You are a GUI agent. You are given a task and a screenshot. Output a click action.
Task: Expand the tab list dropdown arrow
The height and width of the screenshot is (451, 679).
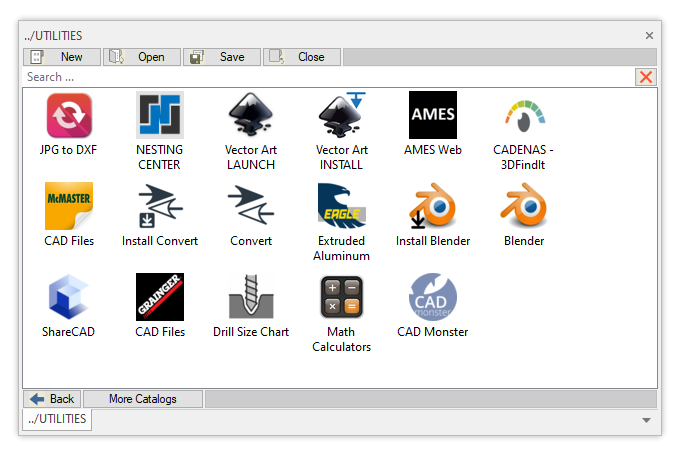(x=646, y=420)
